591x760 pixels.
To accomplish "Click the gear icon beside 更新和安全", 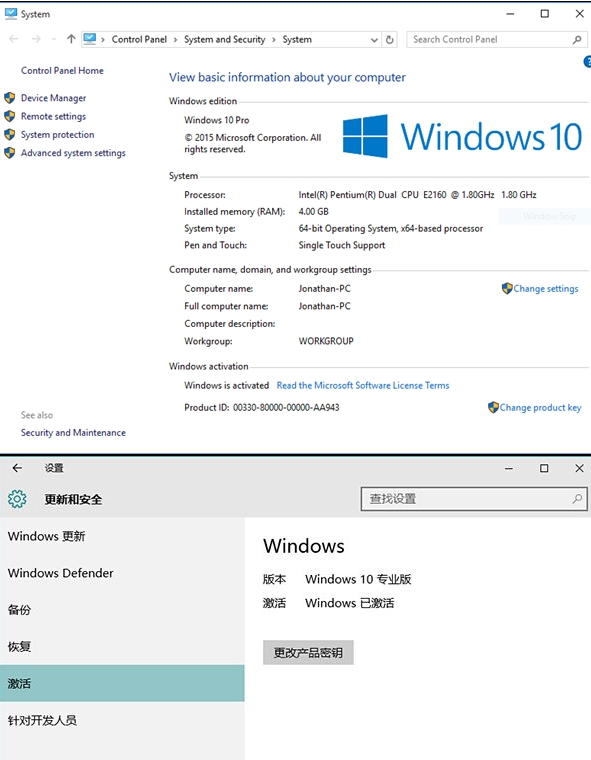I will [x=17, y=499].
